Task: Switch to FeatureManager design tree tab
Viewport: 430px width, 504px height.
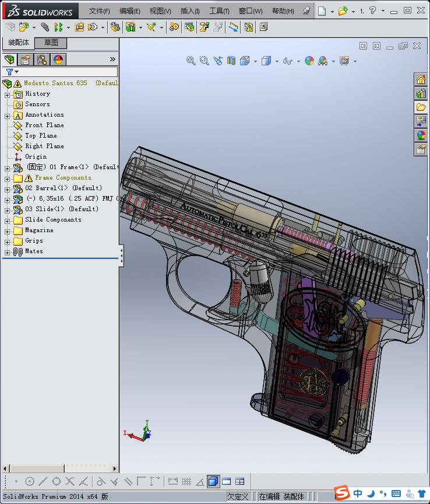Action: (10, 60)
